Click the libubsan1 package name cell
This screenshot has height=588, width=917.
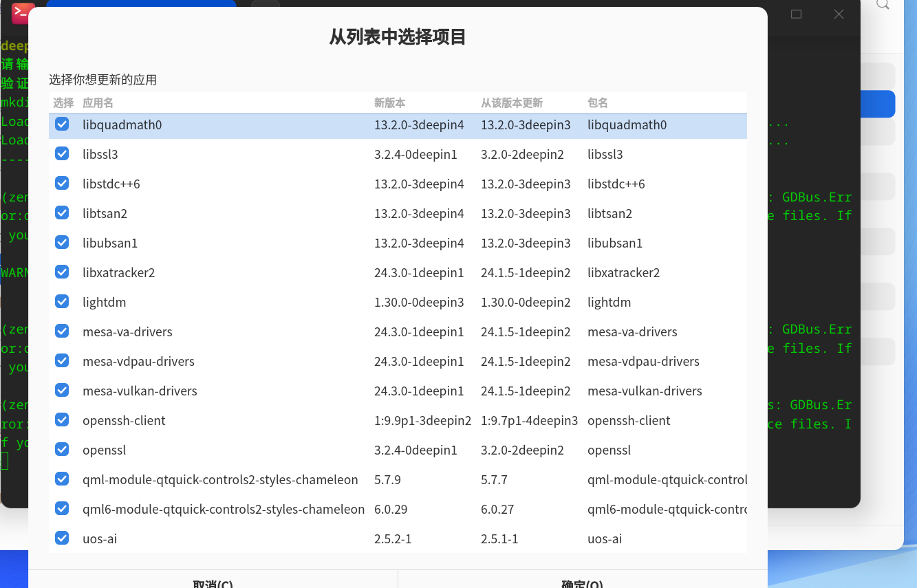click(x=615, y=243)
